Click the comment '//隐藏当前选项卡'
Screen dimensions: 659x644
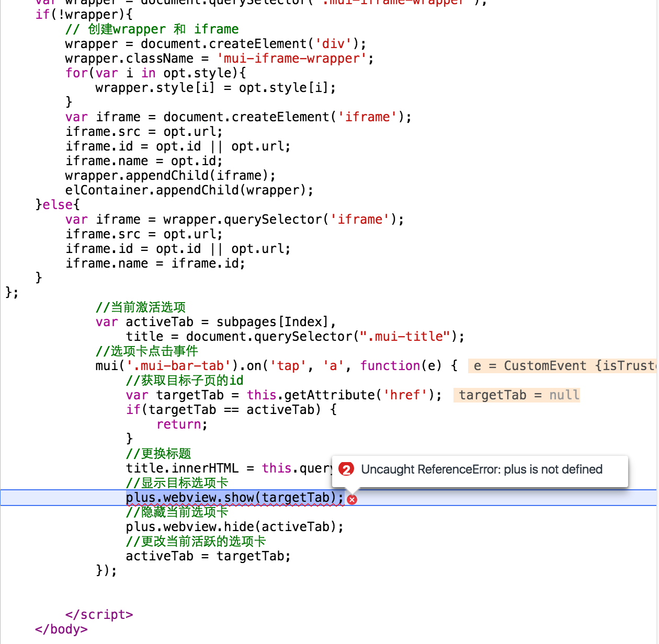point(177,512)
